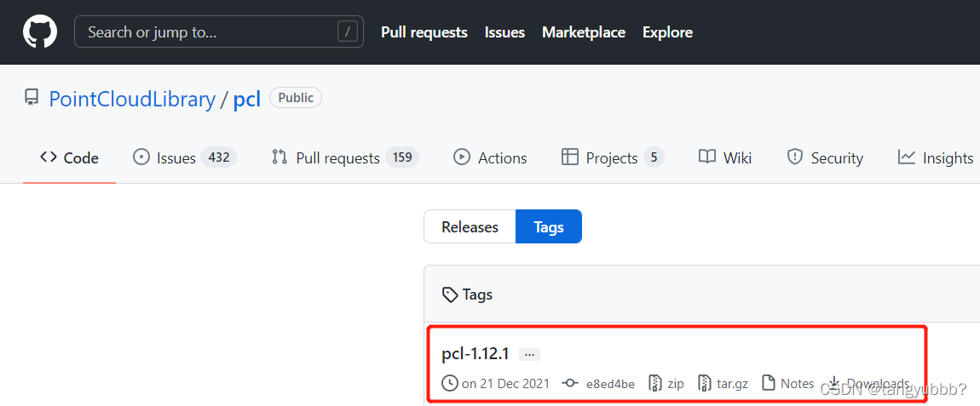This screenshot has width=980, height=406.
Task: Open the Insights tab
Action: coord(936,158)
